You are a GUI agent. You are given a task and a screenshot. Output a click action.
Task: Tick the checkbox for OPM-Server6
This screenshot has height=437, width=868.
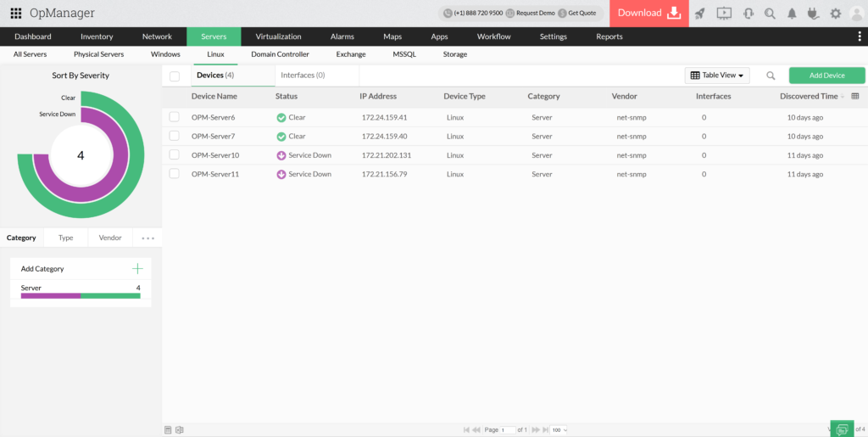point(174,117)
